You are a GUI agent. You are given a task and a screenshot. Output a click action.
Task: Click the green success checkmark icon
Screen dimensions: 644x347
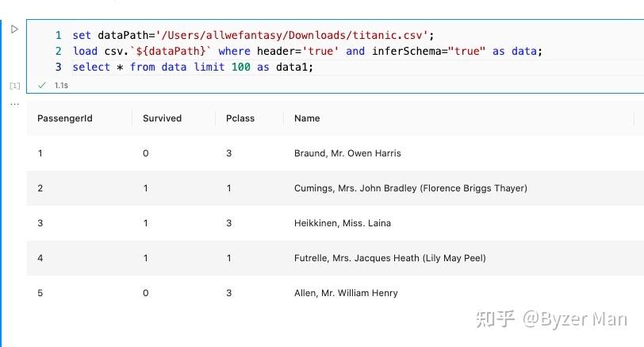click(42, 85)
